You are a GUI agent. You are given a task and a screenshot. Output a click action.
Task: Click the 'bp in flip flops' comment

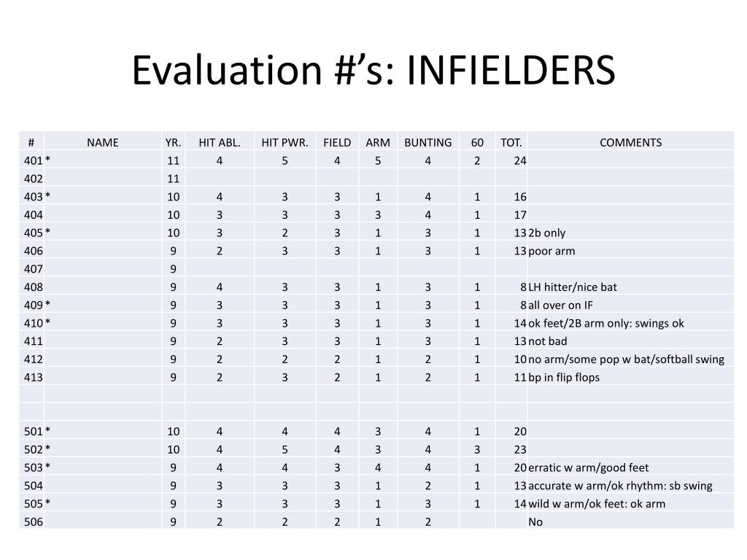564,377
